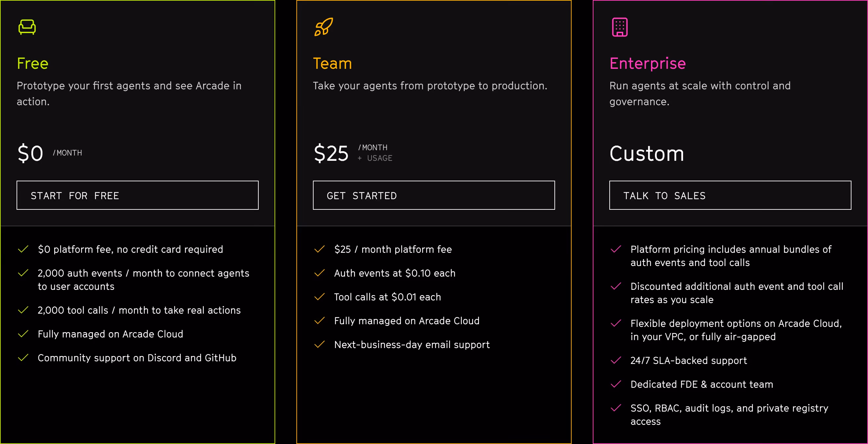Click checkmark beside '24/7 SLA-backed support'
This screenshot has width=868, height=444.
coord(616,360)
